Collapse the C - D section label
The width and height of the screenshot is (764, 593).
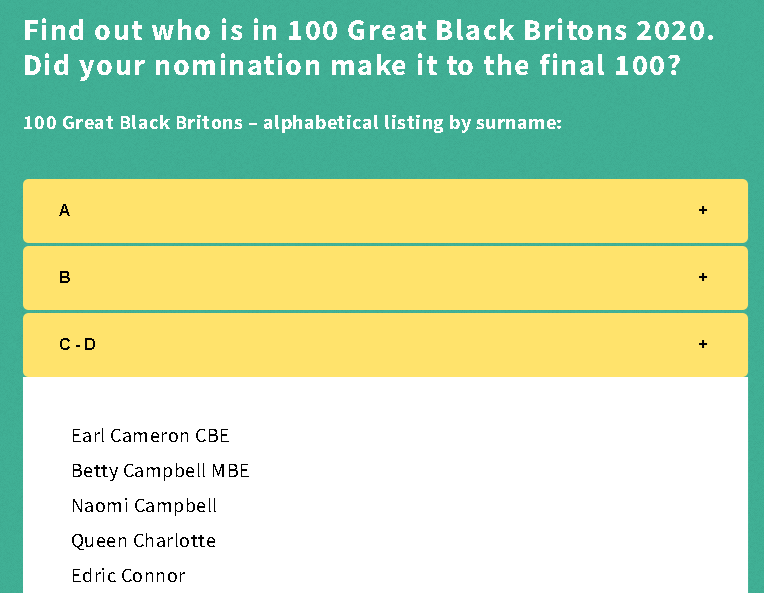coord(78,344)
